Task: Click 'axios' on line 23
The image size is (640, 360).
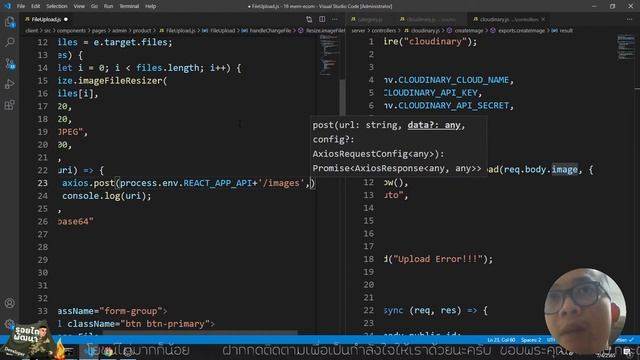Action: pyautogui.click(x=75, y=183)
